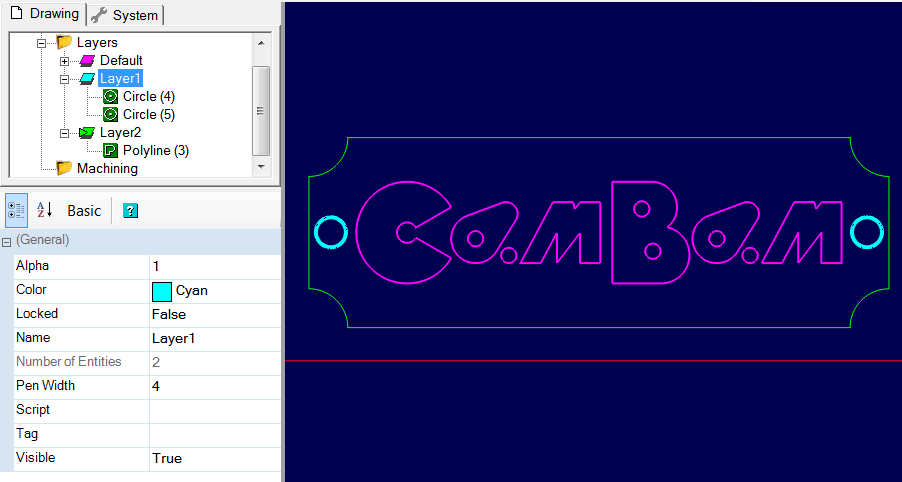Click the cyan Layer1 layer icon

[x=87, y=79]
